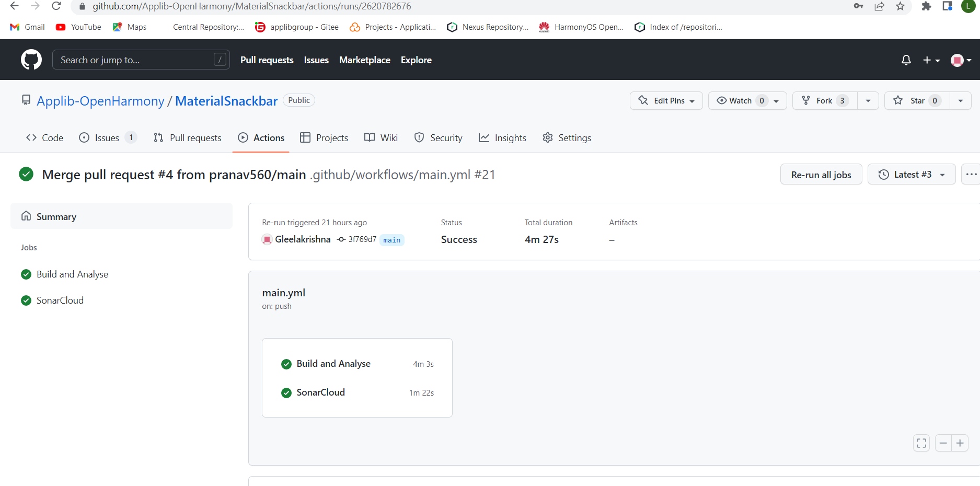Screen dimensions: 980x486
Task: Open YouTube bookmark
Action: tap(79, 27)
